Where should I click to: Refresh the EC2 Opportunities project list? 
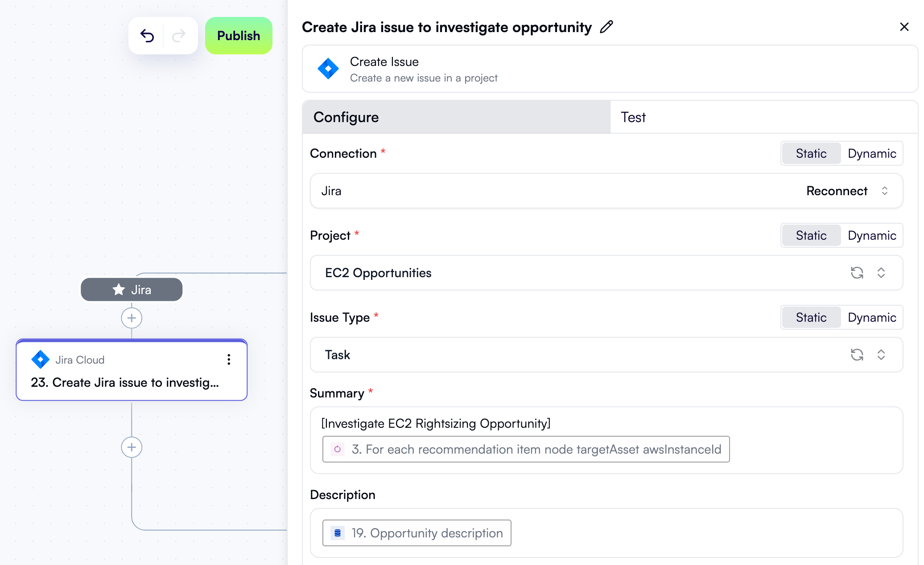click(857, 273)
